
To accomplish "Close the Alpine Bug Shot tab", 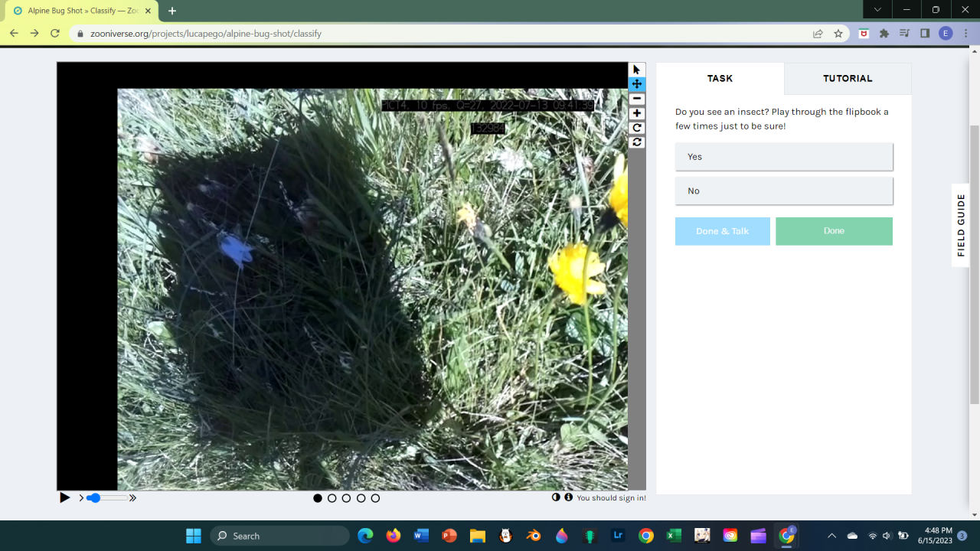I will (148, 11).
